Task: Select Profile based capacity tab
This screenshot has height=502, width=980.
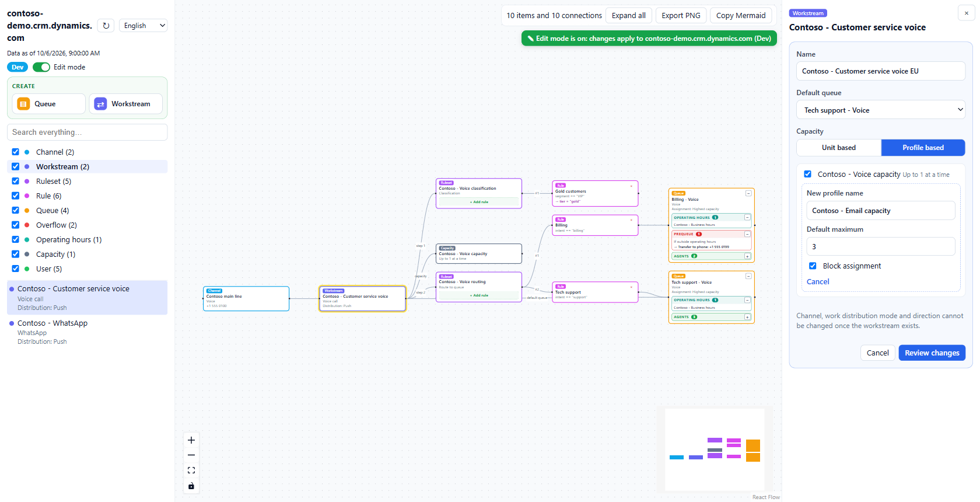Action: click(923, 148)
